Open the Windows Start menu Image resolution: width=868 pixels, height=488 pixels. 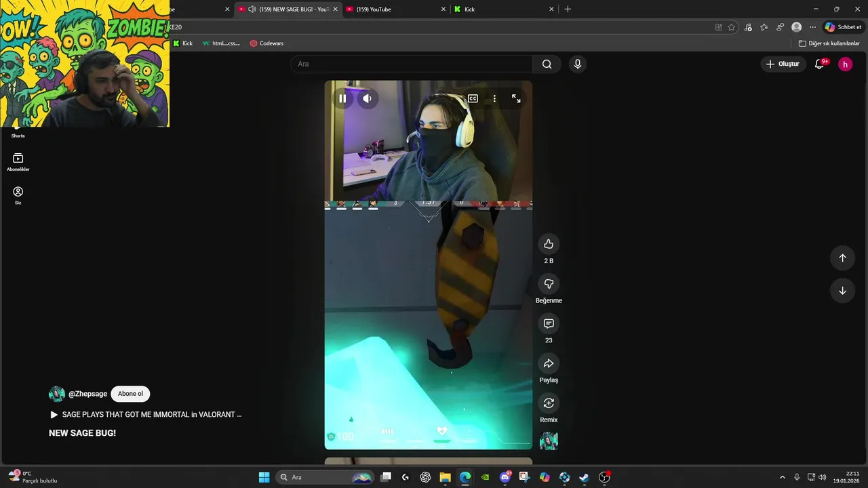click(264, 477)
